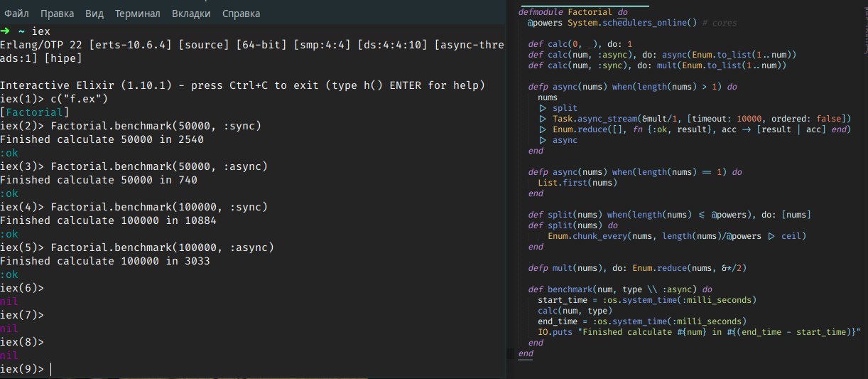Click the 'IO.puts "Finished calculate' code line
The image size is (868, 379).
click(700, 332)
